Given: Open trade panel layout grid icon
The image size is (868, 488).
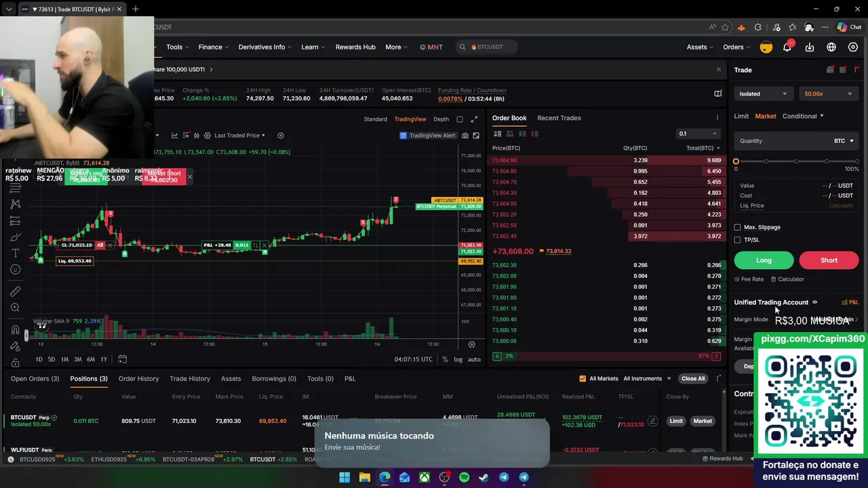Looking at the screenshot, I should 843,70.
